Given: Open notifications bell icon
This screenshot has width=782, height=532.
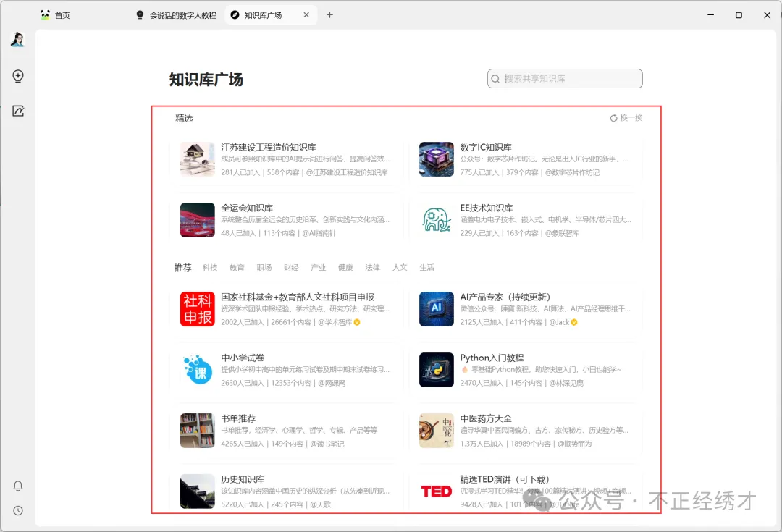Looking at the screenshot, I should (x=18, y=486).
